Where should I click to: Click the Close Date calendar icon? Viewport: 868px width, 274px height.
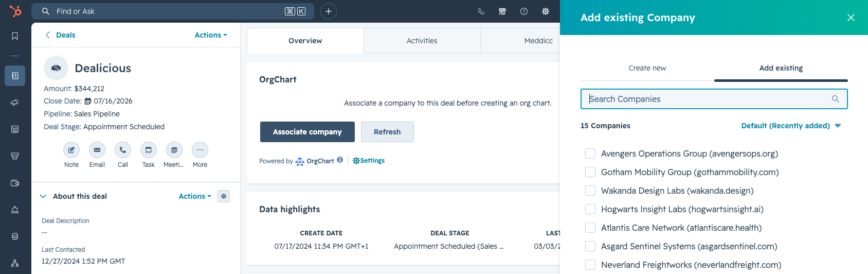click(x=87, y=101)
